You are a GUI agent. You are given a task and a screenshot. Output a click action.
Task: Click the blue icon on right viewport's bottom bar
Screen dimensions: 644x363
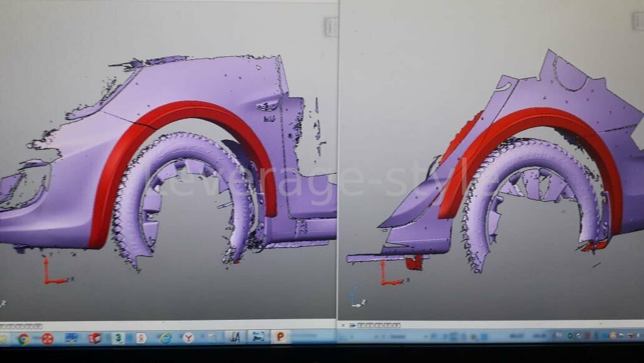pos(353,325)
